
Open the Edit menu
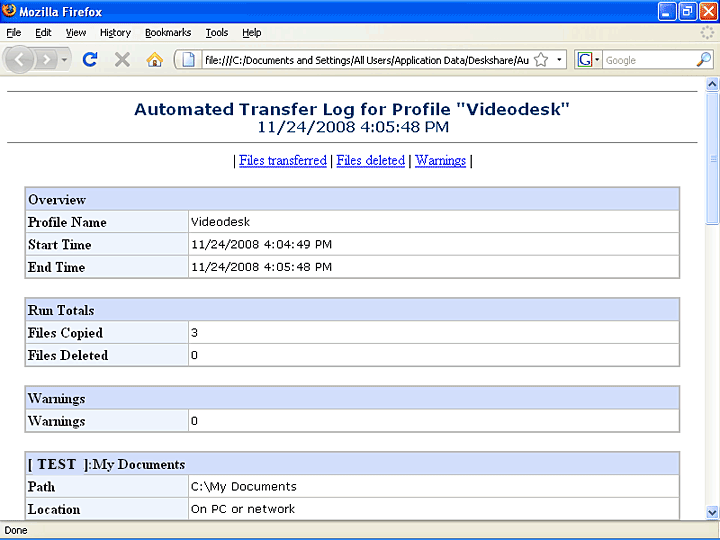tap(43, 33)
